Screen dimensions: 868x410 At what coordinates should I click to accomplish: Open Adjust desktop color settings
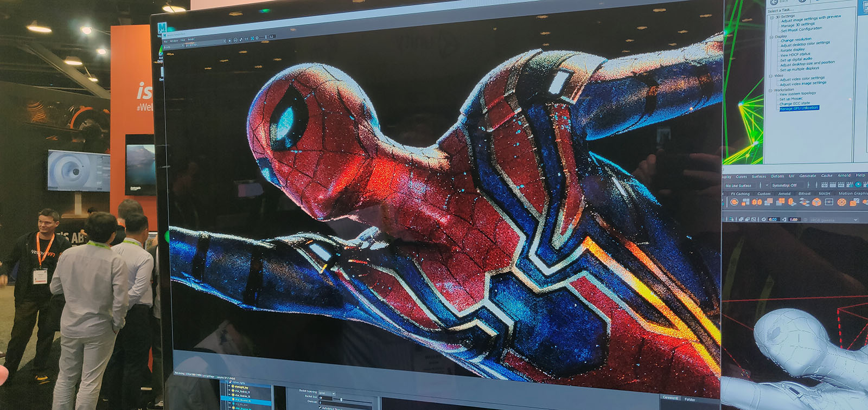[x=806, y=44]
